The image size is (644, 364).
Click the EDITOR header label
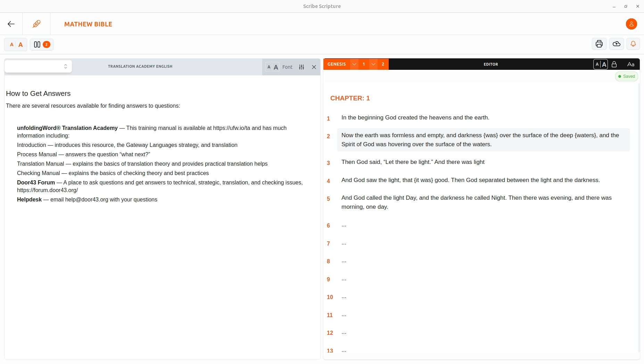[491, 64]
